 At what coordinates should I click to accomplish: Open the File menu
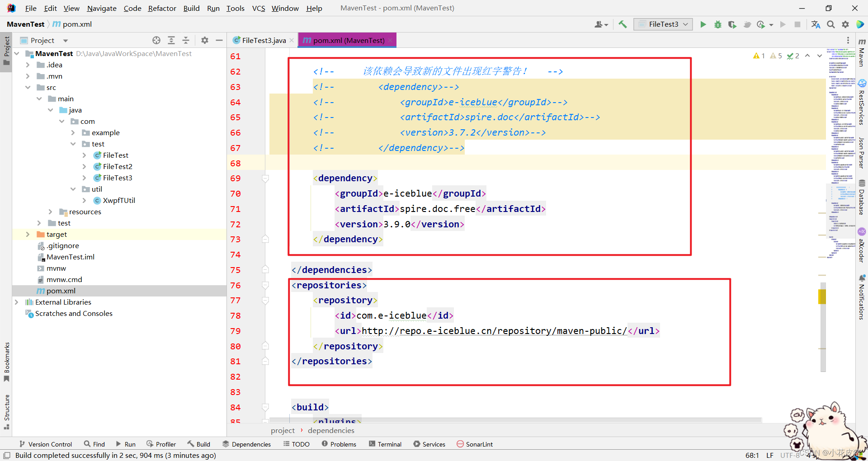tap(31, 8)
